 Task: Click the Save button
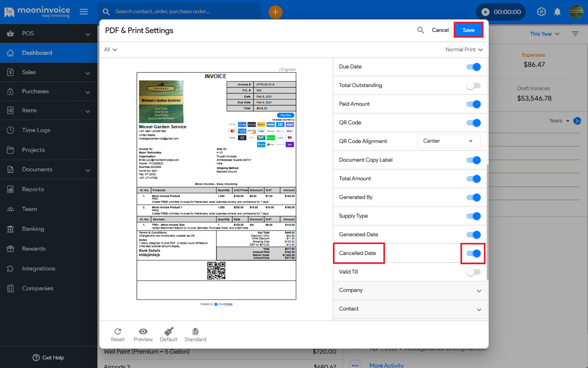tap(468, 30)
